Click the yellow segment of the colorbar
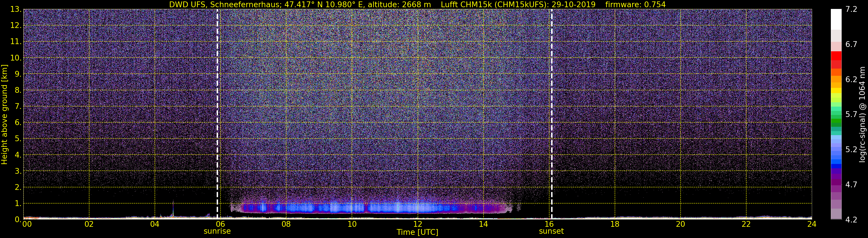This screenshot has height=238, width=868. click(x=836, y=91)
